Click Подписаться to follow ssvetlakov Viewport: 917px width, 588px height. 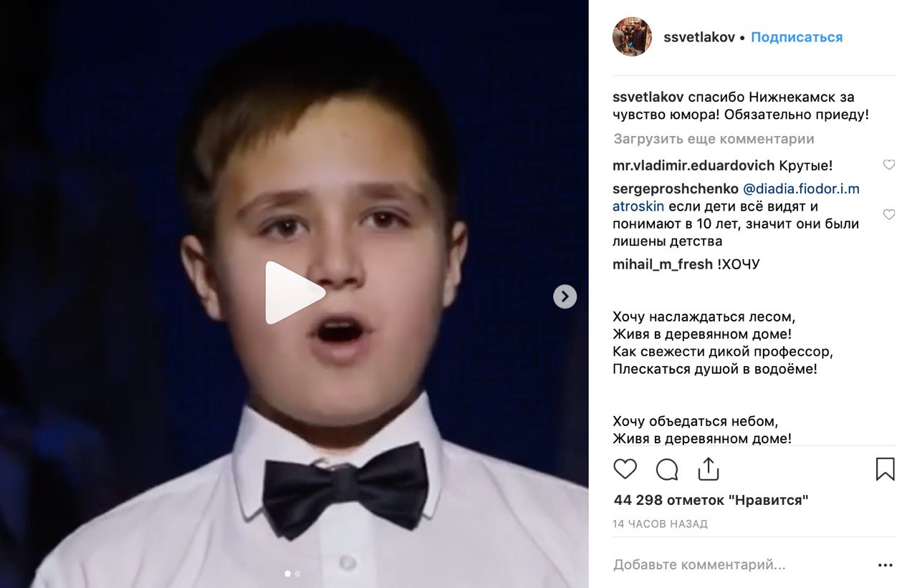[x=797, y=37]
